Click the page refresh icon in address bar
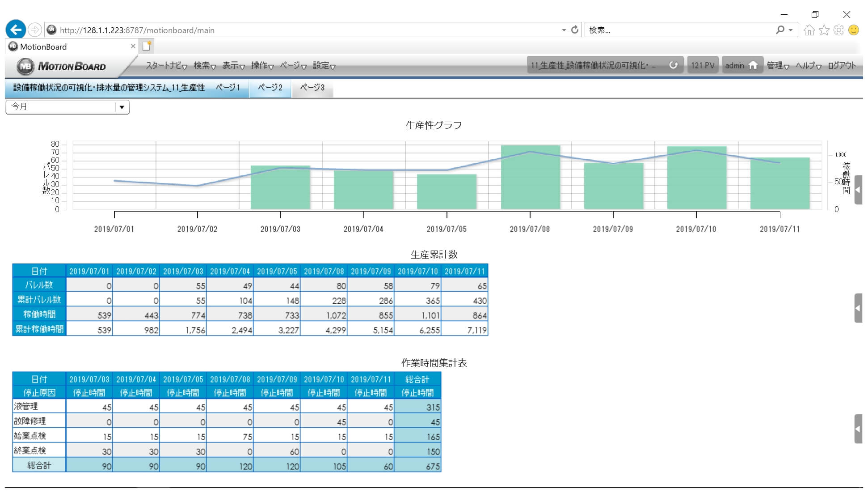 tap(575, 30)
